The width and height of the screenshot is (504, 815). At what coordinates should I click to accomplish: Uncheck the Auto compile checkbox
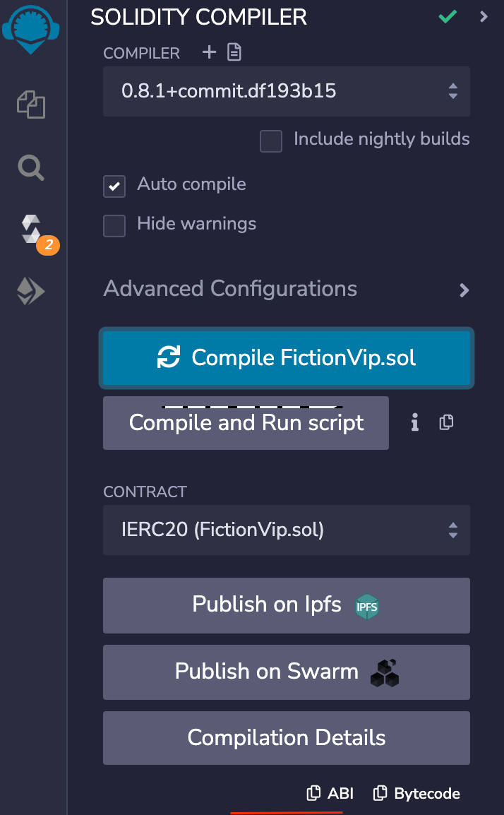click(114, 186)
